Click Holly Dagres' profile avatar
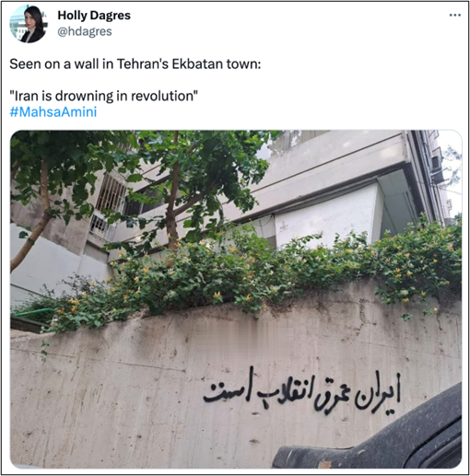470x476 pixels. pos(28,24)
